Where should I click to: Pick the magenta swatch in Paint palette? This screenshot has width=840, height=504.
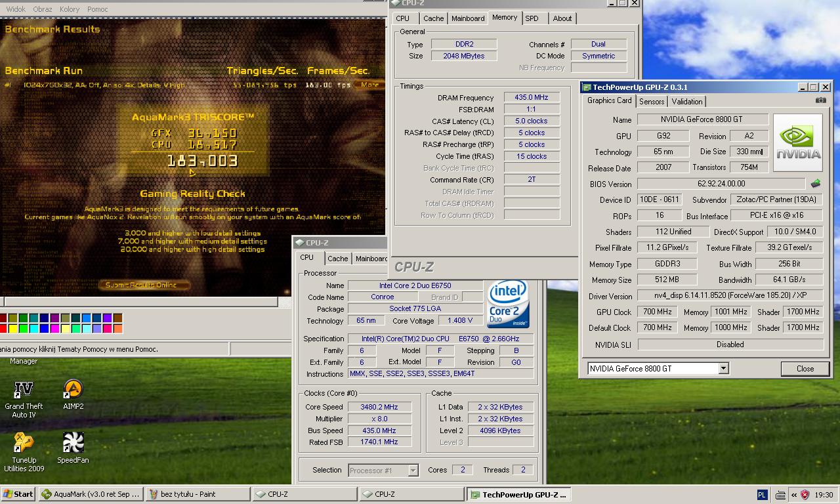click(54, 329)
